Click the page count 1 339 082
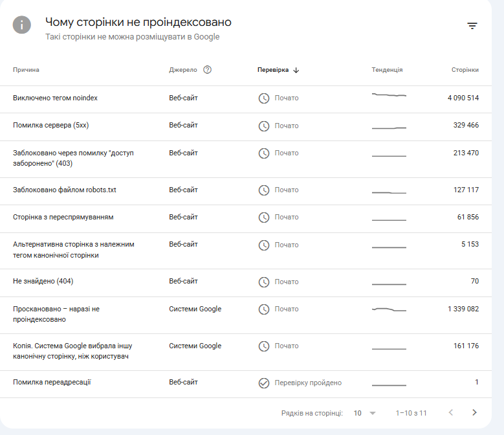This screenshot has width=504, height=435. (463, 309)
